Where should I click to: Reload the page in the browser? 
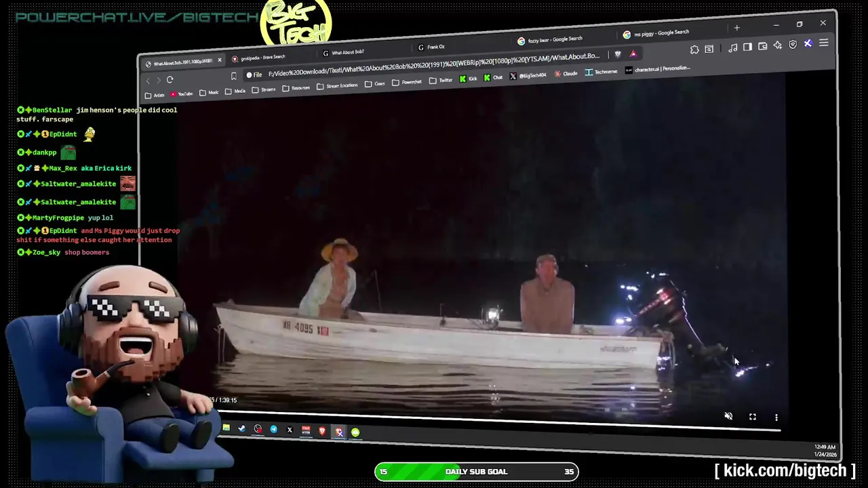170,79
